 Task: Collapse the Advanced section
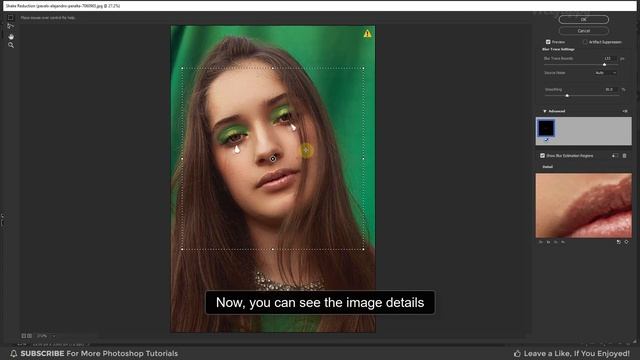(x=544, y=111)
